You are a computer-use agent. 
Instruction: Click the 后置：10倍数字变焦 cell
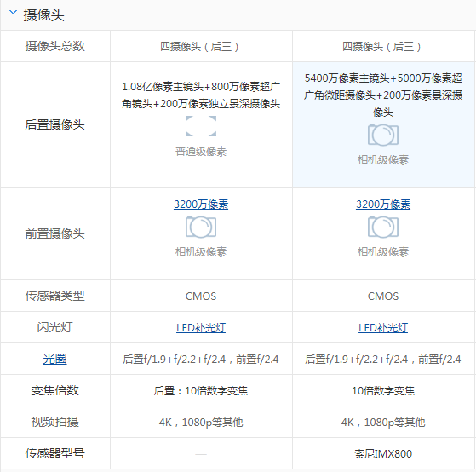tap(201, 390)
